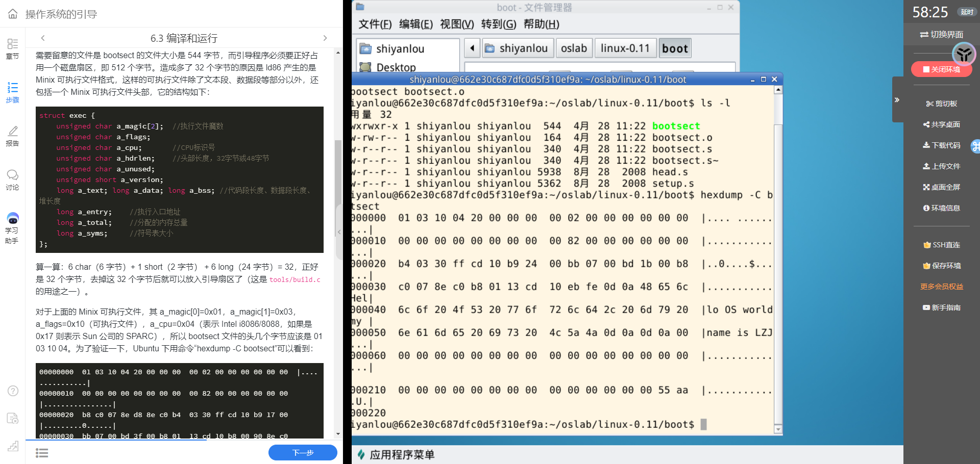Click the 下一步 next step button
980x464 pixels.
(x=303, y=452)
